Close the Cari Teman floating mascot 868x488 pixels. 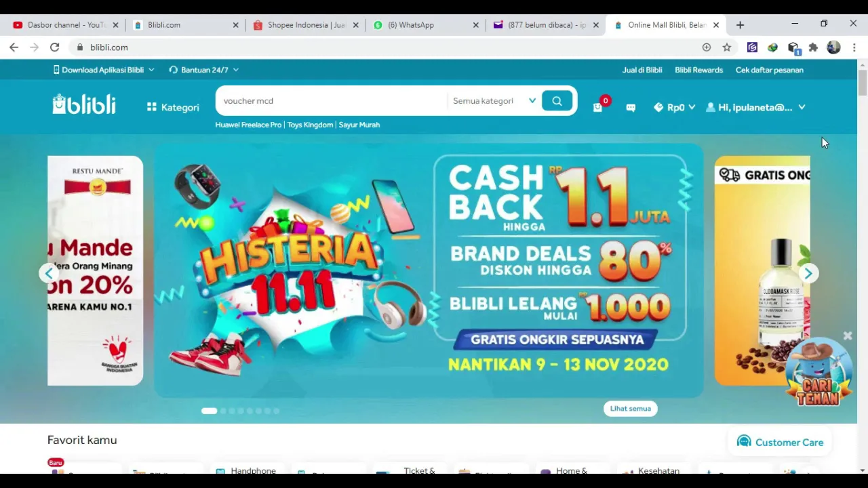[x=847, y=336]
